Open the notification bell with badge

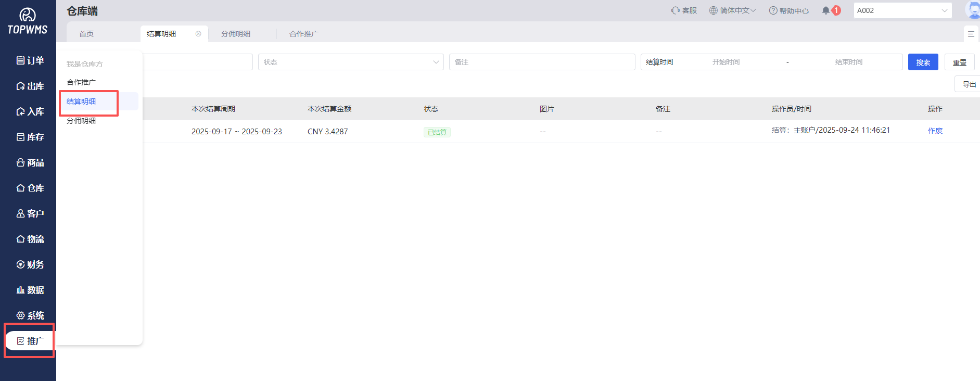tap(831, 10)
